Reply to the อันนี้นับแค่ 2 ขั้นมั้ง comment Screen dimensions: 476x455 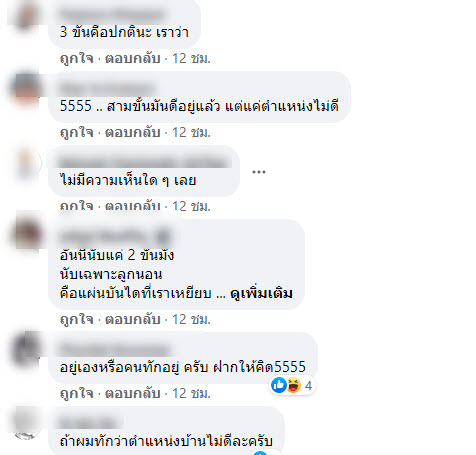click(x=133, y=320)
